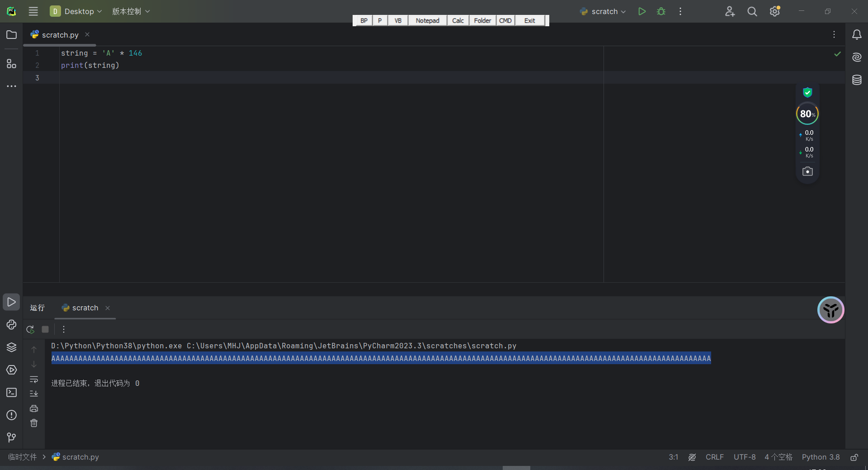Rerun the scratch script in Run panel
The height and width of the screenshot is (470, 868).
[x=30, y=329]
